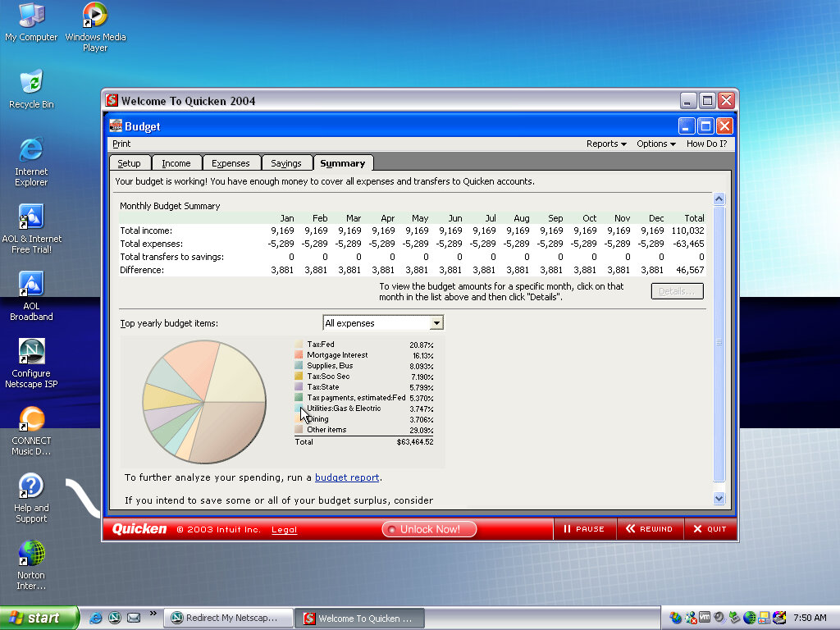Open Configure Netscape ISP icon
The height and width of the screenshot is (630, 840).
coord(31,352)
